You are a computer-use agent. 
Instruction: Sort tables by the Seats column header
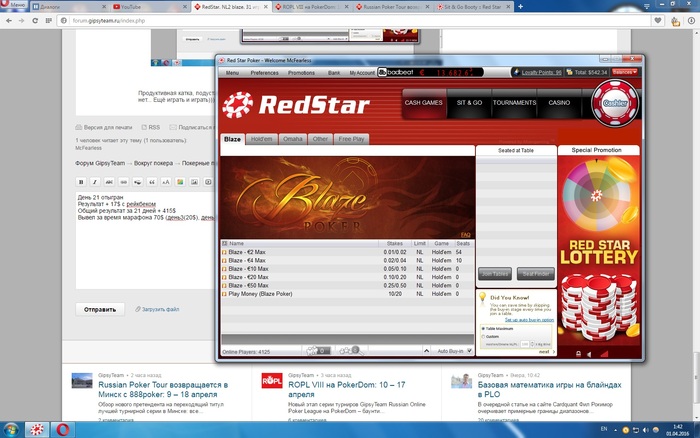(463, 244)
